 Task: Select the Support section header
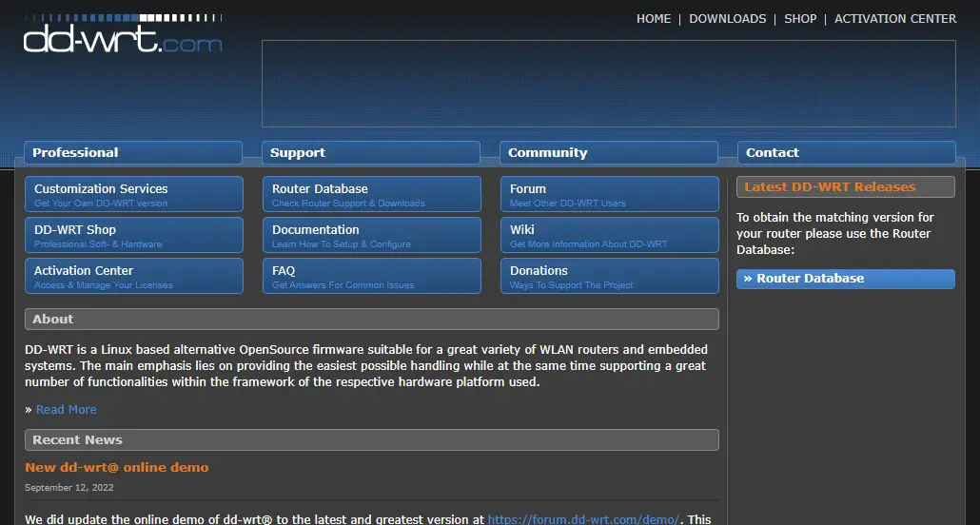tap(371, 152)
